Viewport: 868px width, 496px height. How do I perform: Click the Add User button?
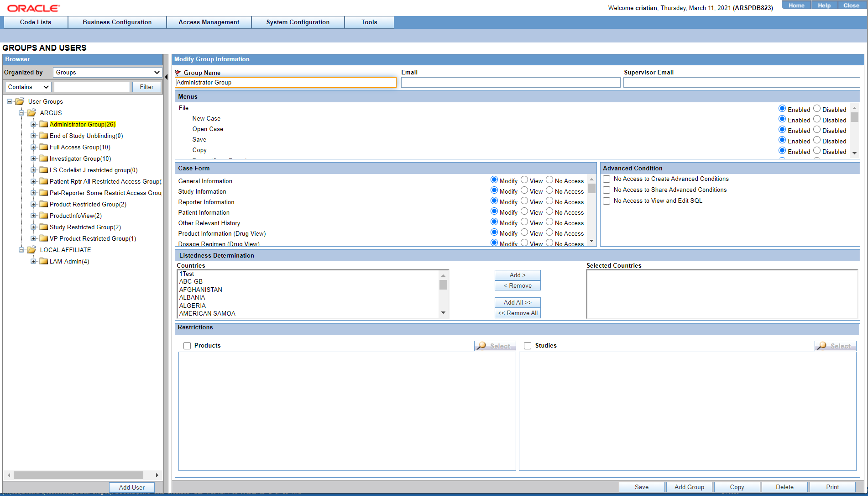tap(132, 488)
